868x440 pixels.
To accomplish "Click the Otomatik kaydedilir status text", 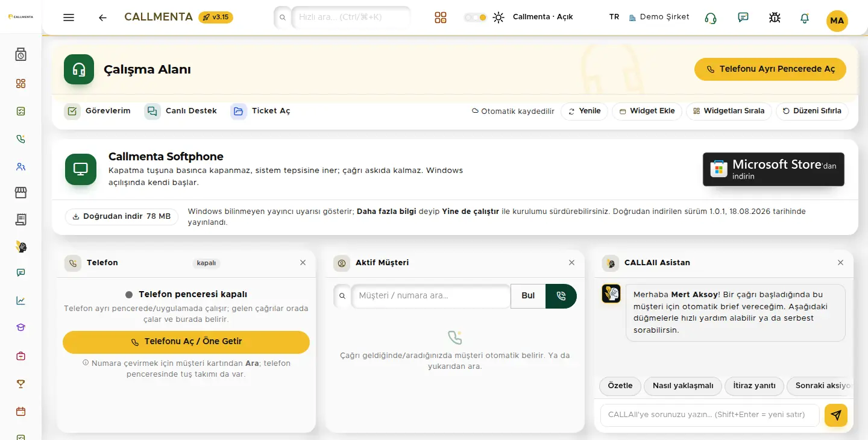I will tap(513, 112).
